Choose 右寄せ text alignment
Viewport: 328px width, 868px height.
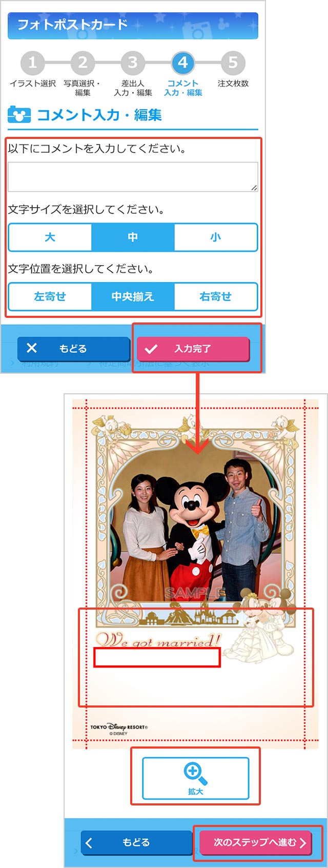pos(216,296)
